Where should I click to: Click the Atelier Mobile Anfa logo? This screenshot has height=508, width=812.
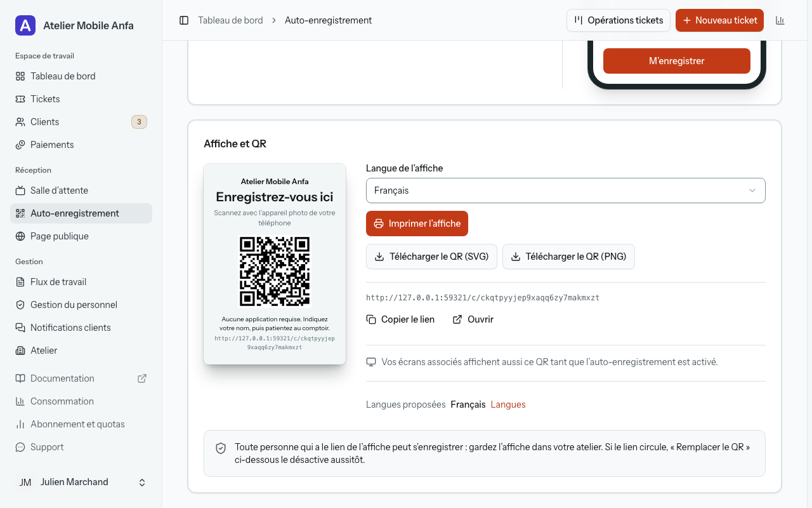pos(25,25)
